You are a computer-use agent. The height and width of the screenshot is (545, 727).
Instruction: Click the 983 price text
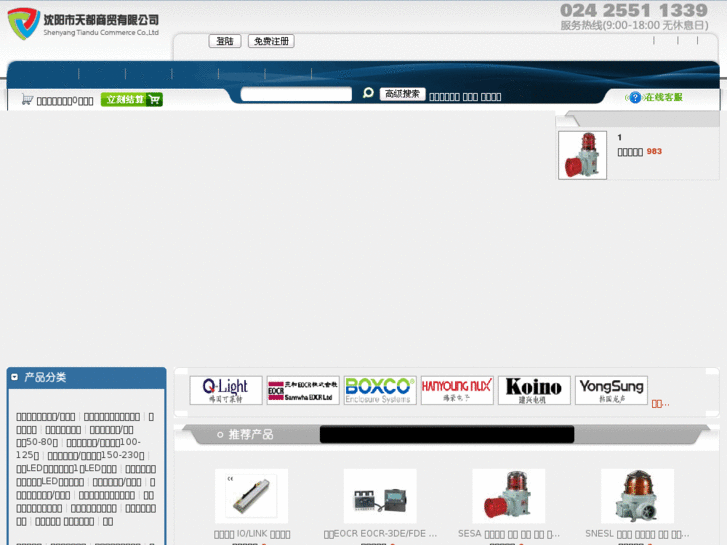(x=654, y=151)
